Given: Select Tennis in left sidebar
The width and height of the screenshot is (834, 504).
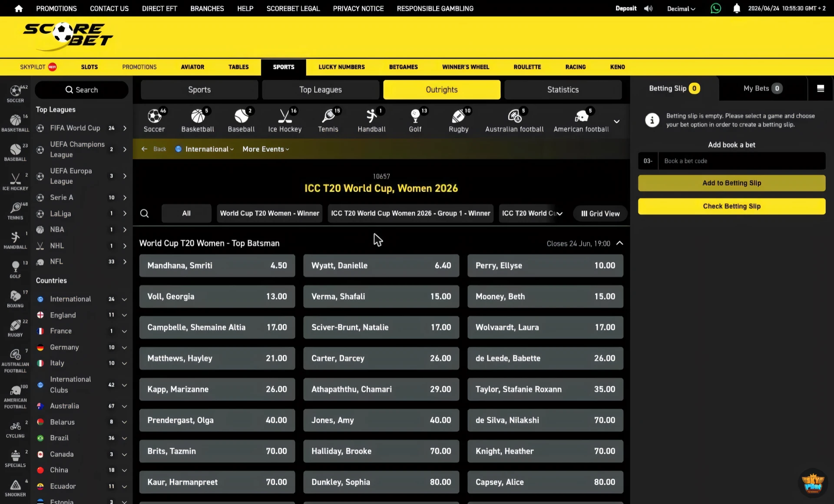Looking at the screenshot, I should 15,211.
